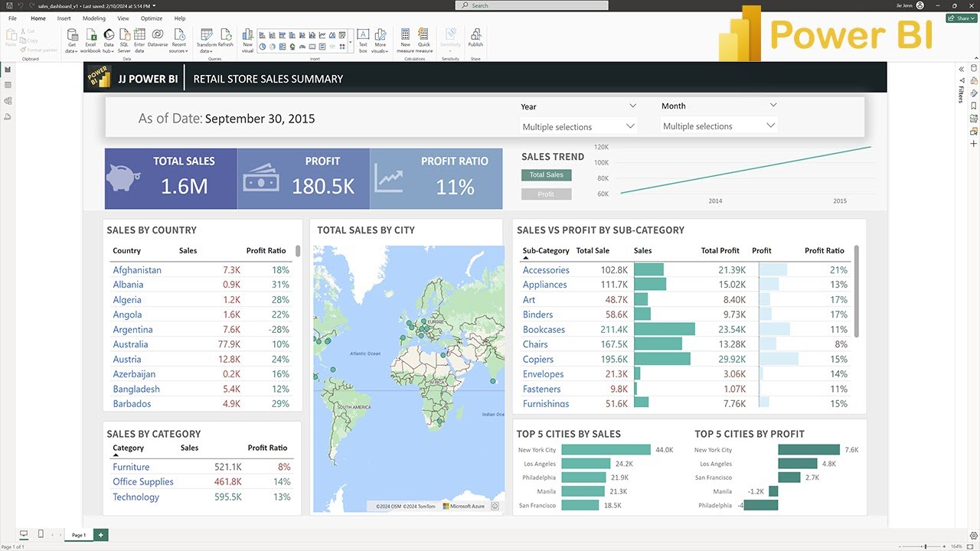Insert a New visual
Image resolution: width=980 pixels, height=551 pixels.
pyautogui.click(x=247, y=41)
